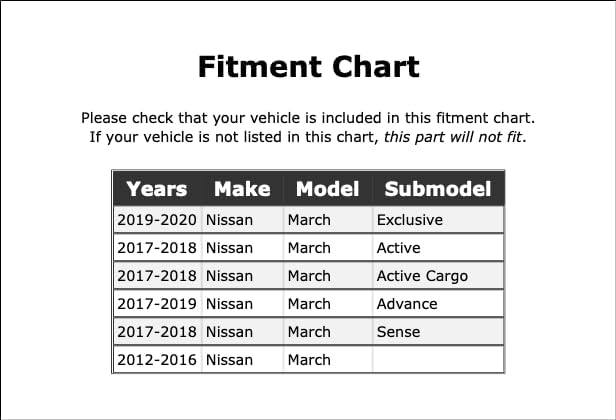616x420 pixels.
Task: Click the Exclusive submodel cell
Action: click(438, 220)
